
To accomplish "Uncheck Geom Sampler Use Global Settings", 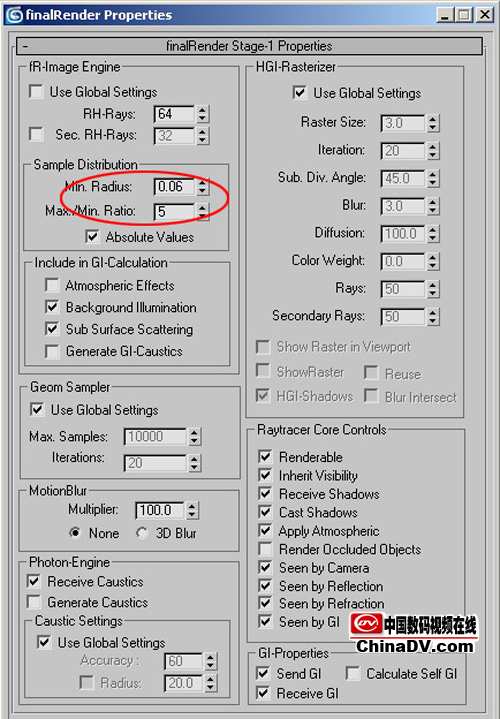I will coord(37,409).
